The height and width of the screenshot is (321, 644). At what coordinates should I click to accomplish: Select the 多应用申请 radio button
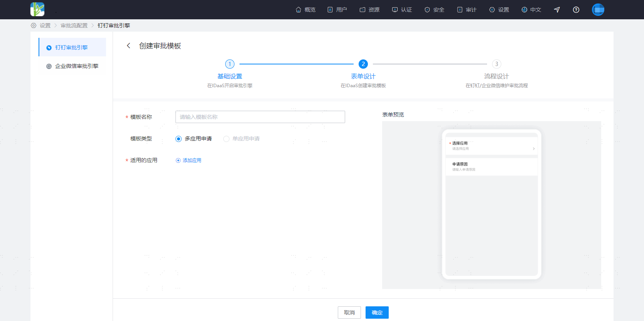[x=179, y=139]
